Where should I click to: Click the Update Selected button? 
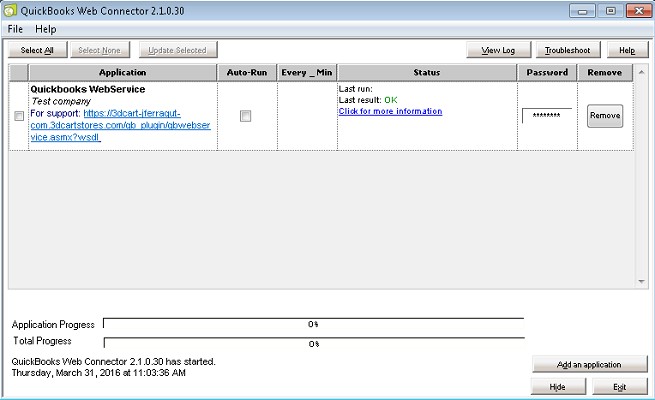point(178,50)
